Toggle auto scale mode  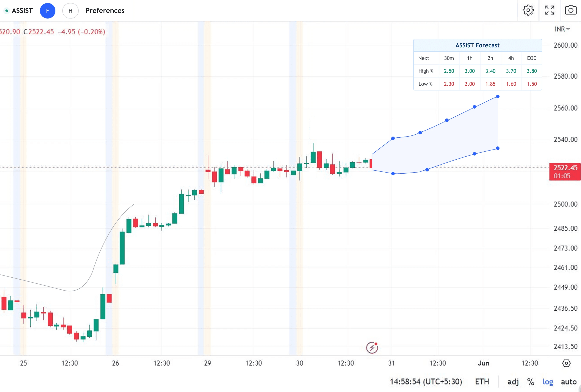(568, 381)
